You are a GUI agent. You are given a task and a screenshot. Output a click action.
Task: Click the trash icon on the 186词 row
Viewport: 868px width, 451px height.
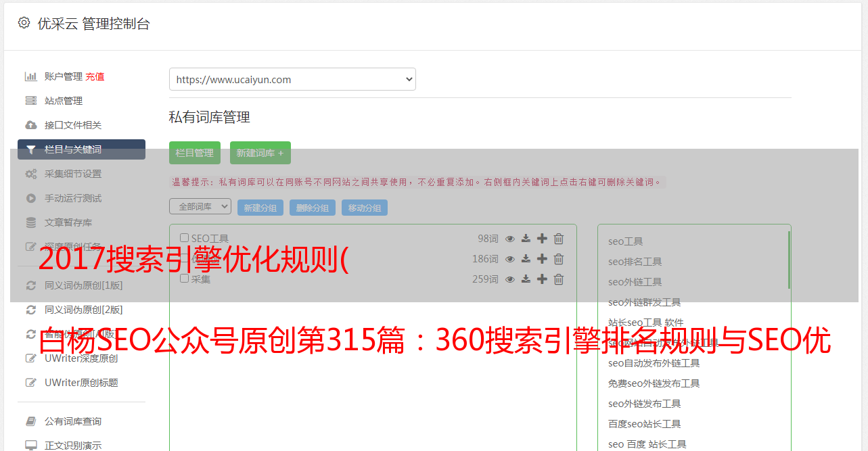coord(558,259)
